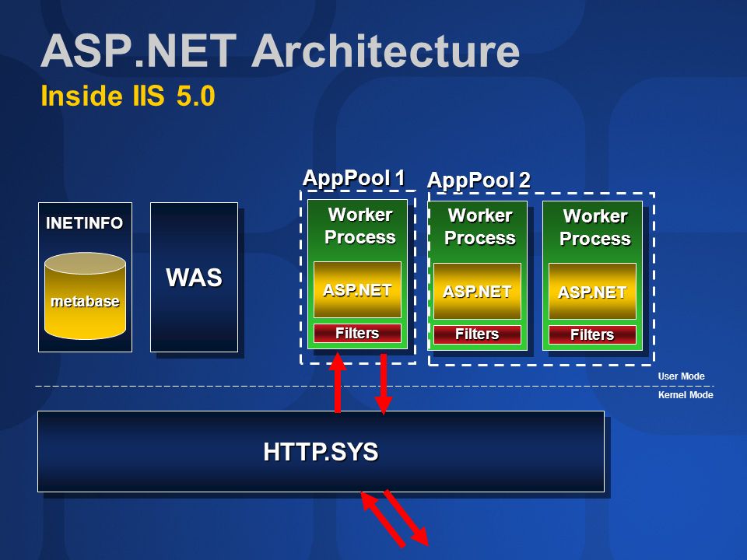Screen dimensions: 747x560
Task: Click the "ASP.NET Architecture" slide title
Action: tap(280, 51)
